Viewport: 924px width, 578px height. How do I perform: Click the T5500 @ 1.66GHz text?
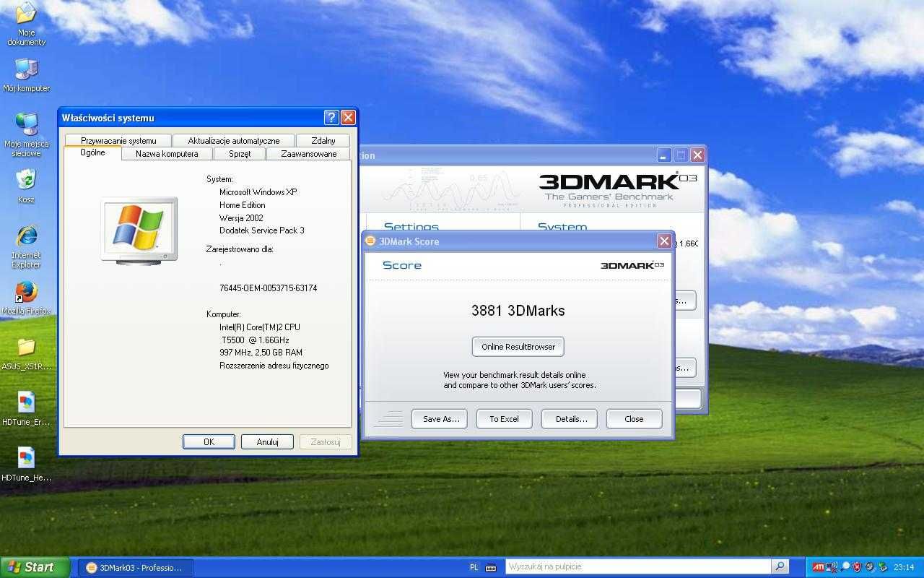pos(256,340)
